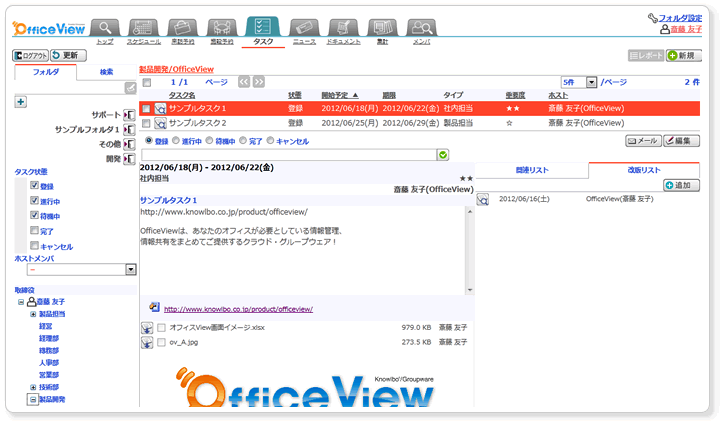Open 開発 folder arrow icon
Viewport: 720px width, 424px height.
coord(129,159)
